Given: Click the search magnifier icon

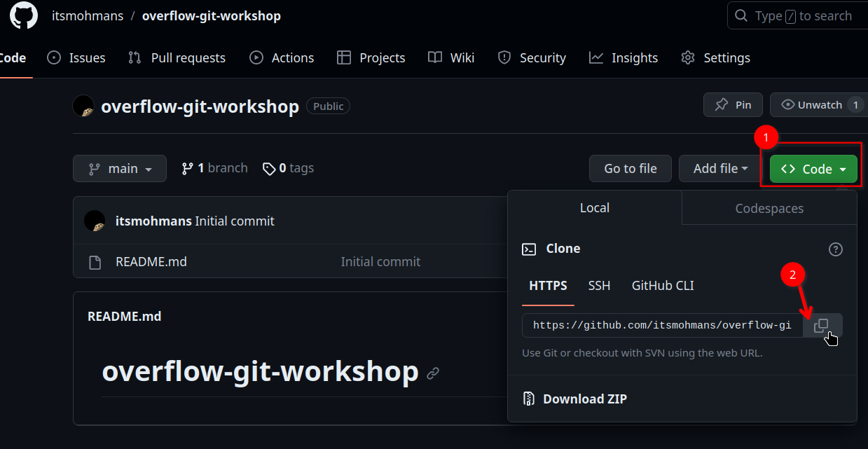Looking at the screenshot, I should coord(741,15).
